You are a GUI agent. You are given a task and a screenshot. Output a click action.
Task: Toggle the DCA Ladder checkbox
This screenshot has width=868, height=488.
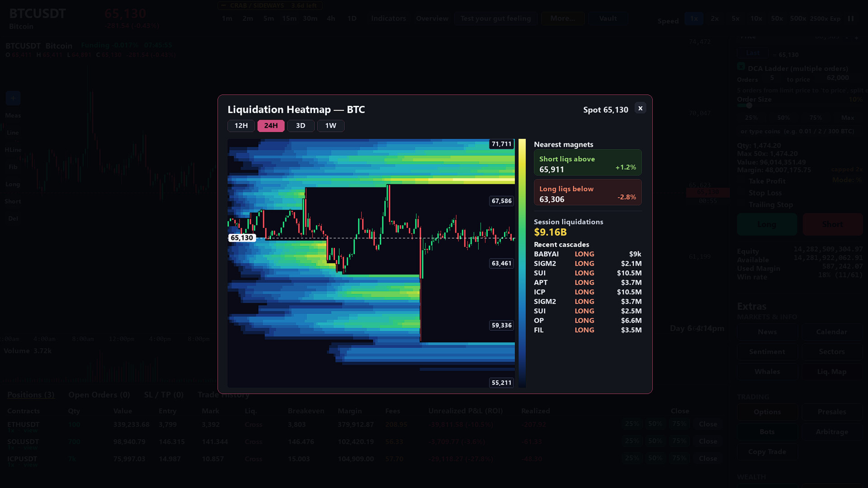(741, 67)
